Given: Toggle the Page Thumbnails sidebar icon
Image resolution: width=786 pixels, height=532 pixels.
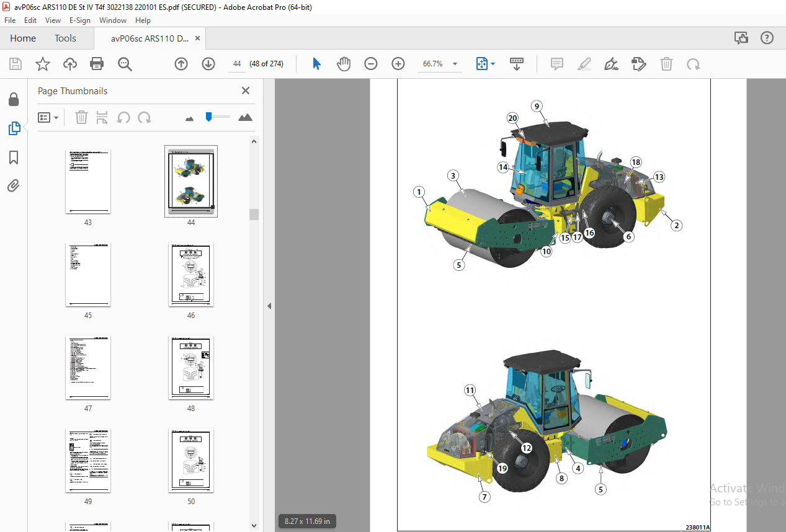Looking at the screenshot, I should pyautogui.click(x=14, y=128).
